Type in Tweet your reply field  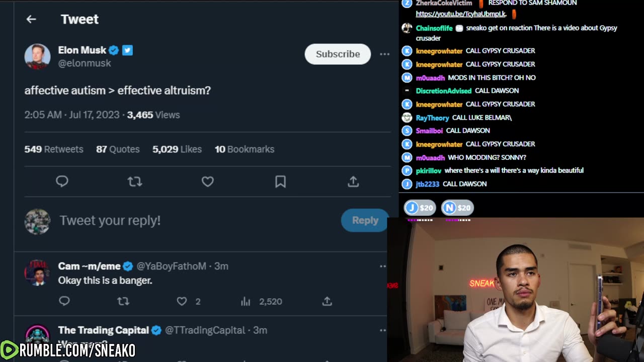point(191,220)
